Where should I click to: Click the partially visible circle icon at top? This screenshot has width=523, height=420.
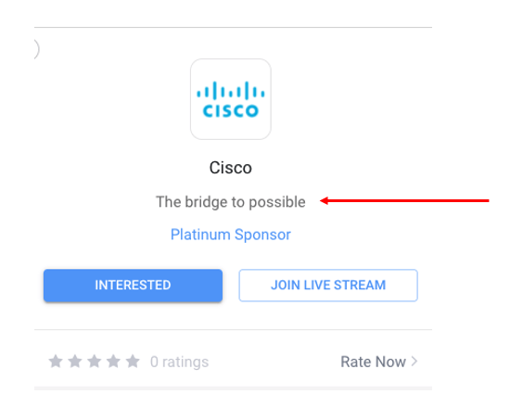[37, 49]
